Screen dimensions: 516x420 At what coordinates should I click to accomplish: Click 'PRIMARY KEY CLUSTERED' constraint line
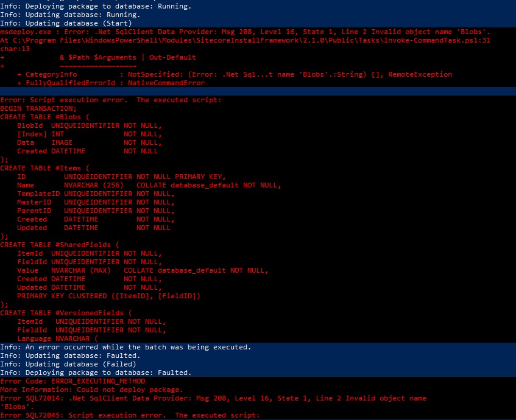[x=108, y=296]
